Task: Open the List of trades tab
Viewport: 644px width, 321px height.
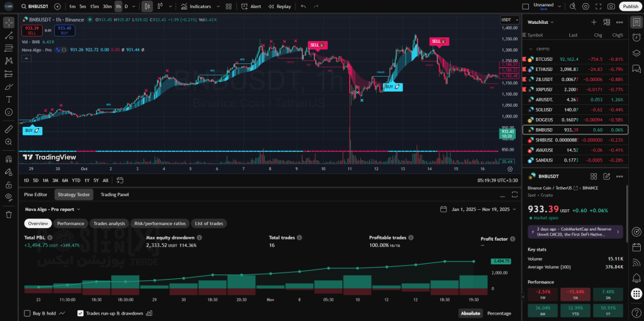Action: (x=209, y=223)
